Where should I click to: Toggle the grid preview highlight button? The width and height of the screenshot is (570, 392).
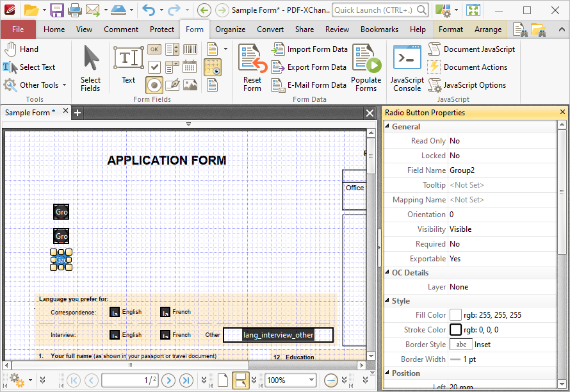pyautogui.click(x=213, y=67)
